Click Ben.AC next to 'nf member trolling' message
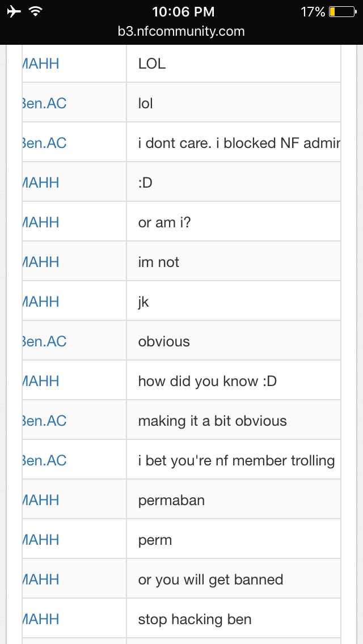The height and width of the screenshot is (644, 363). pos(44,460)
